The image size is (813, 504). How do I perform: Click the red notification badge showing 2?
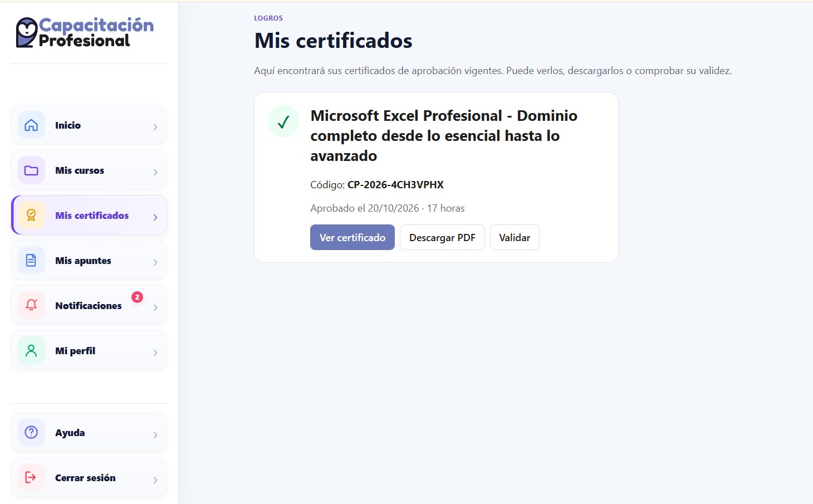point(137,297)
